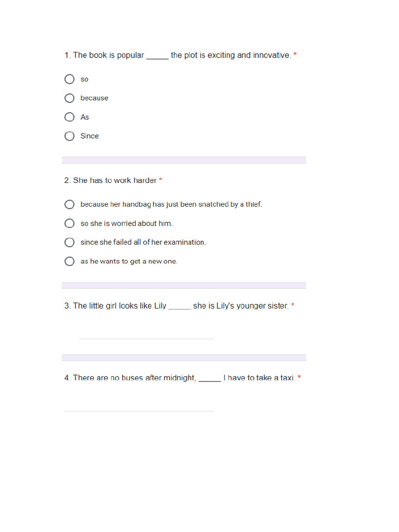399x532 pixels.
Task: Select 'as he wants to get a new one'
Action: [70, 261]
